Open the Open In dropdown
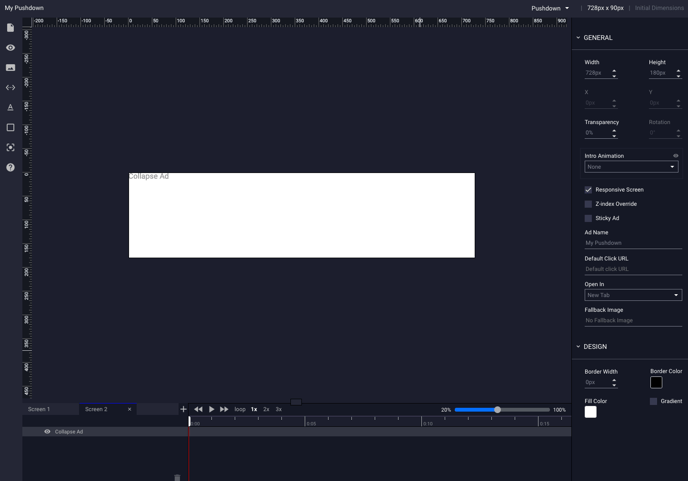This screenshot has width=688, height=481. [633, 295]
